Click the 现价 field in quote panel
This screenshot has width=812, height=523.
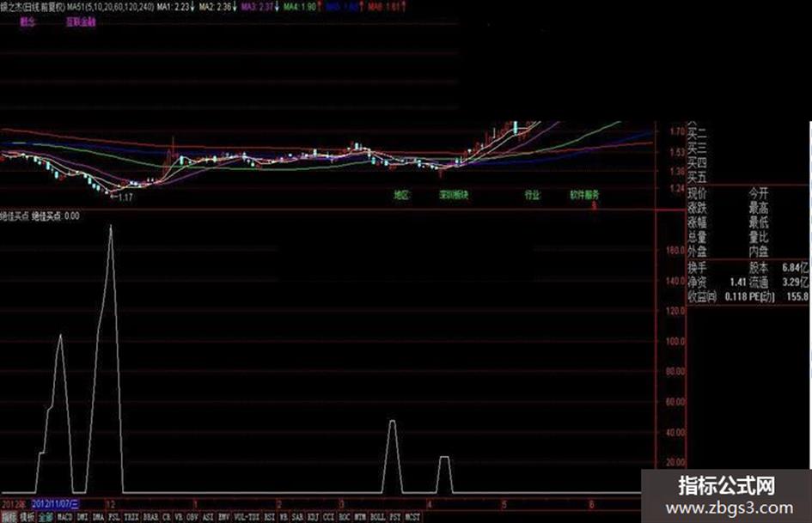[697, 194]
